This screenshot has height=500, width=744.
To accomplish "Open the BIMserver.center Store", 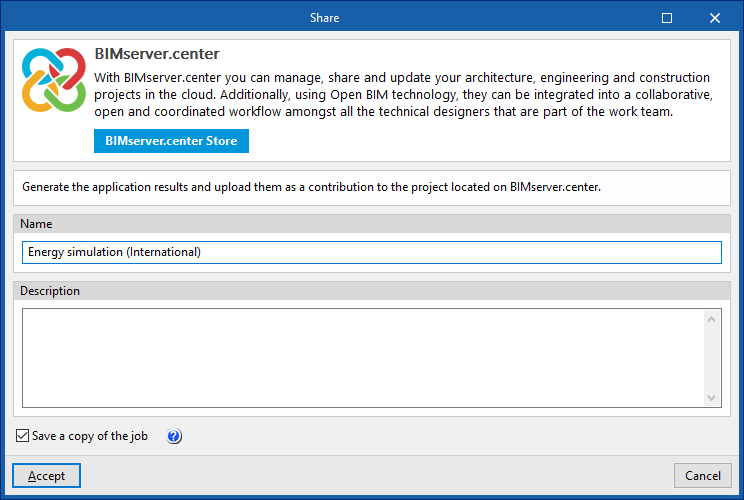I will click(171, 141).
